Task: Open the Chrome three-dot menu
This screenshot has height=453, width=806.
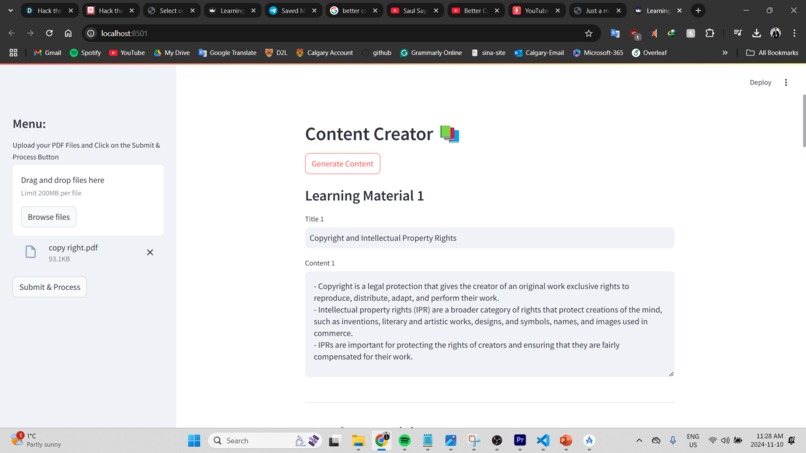Action: 794,33
